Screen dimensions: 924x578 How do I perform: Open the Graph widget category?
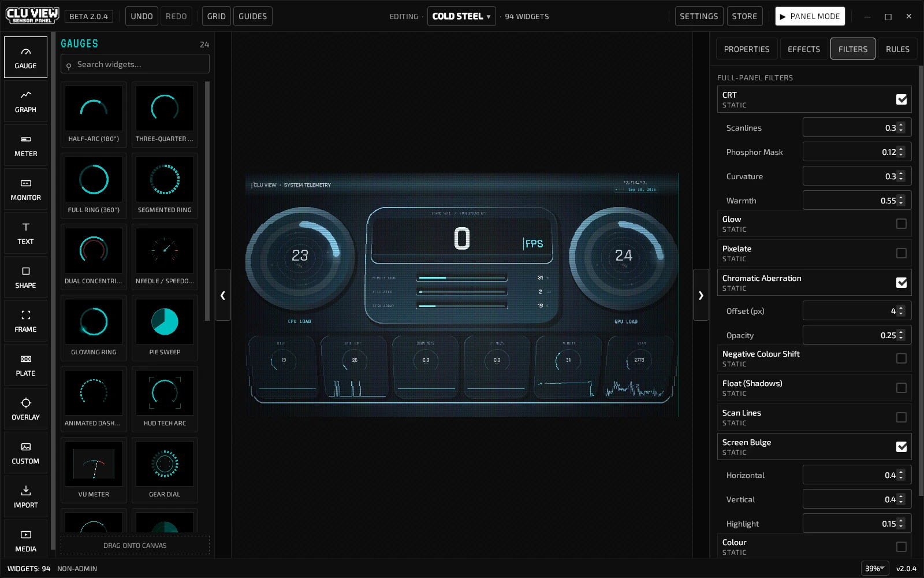[25, 101]
